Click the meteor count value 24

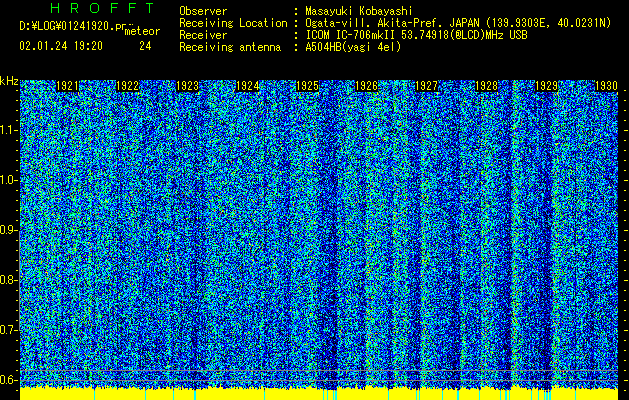click(145, 46)
